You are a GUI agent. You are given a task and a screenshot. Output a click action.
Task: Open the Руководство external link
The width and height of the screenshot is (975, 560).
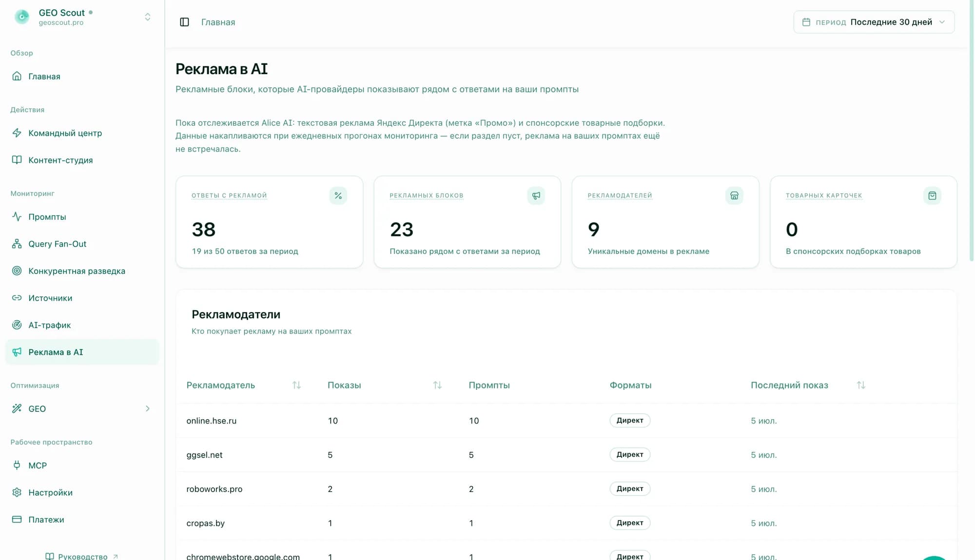[x=82, y=556]
